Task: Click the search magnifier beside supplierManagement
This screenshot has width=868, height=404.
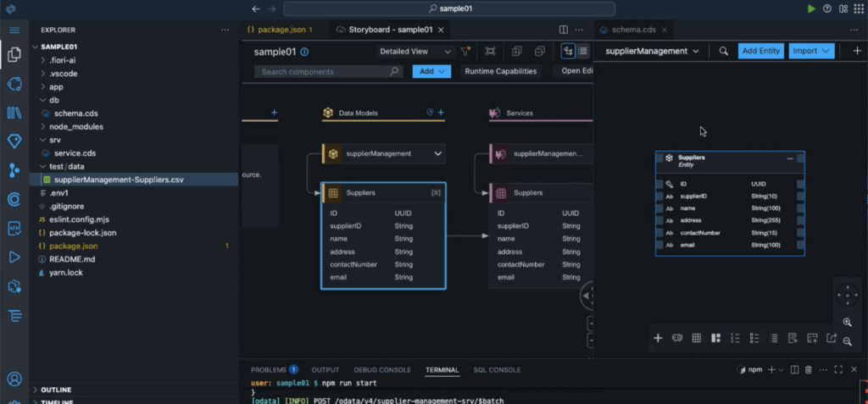Action: [723, 51]
